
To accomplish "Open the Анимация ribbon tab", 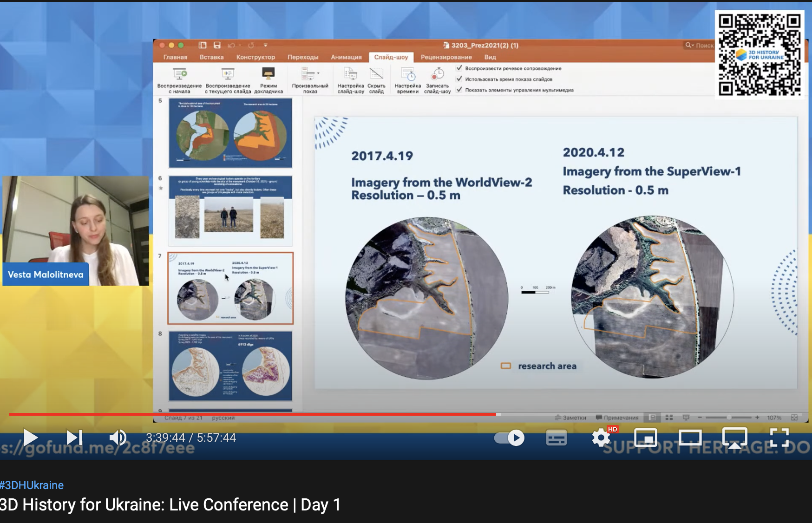I will (x=346, y=57).
